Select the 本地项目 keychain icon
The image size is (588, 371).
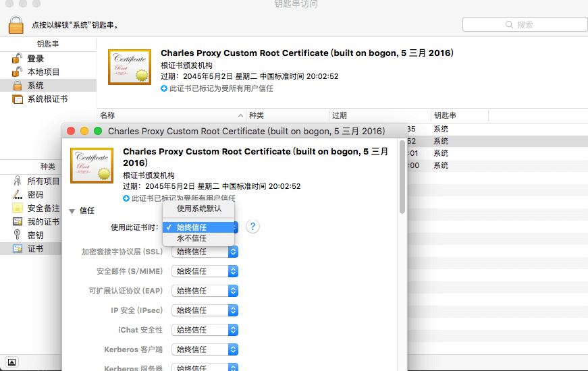18,72
